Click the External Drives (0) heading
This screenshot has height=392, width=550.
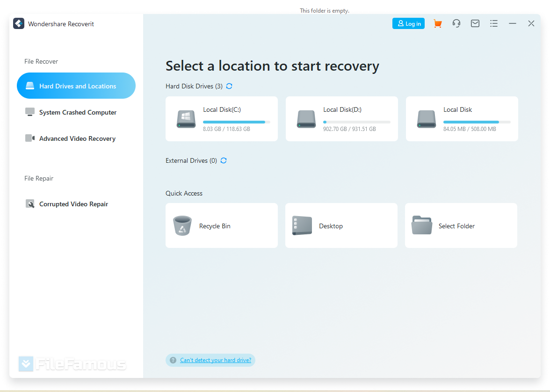191,160
